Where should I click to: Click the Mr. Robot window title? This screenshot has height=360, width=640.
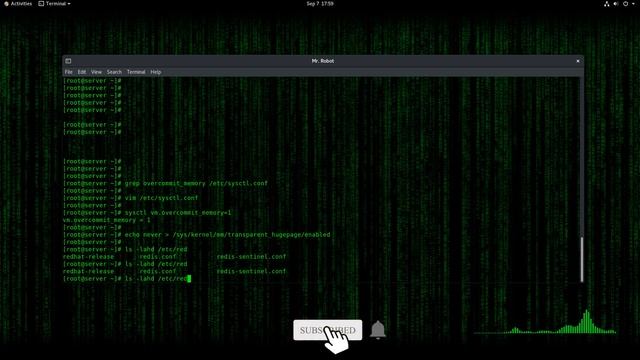click(323, 61)
